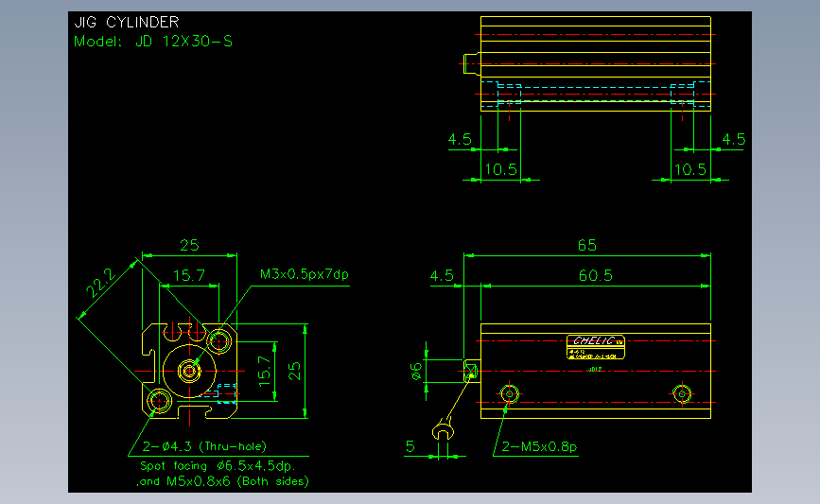Click the right "10.5" dimension under top view
Viewport: 820px width, 504px height.
click(x=689, y=169)
